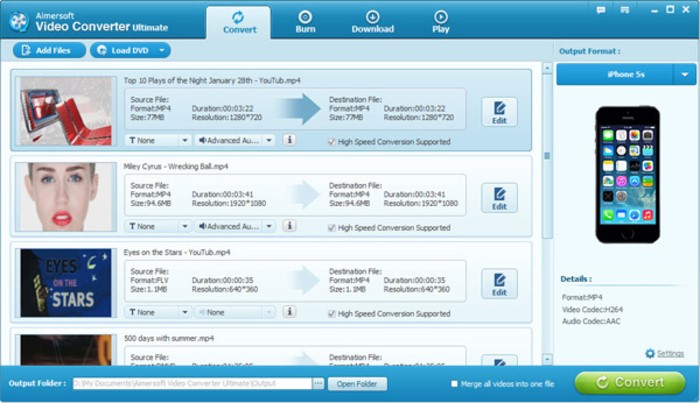
Task: Click the menu icon beside minimize
Action: pos(625,10)
